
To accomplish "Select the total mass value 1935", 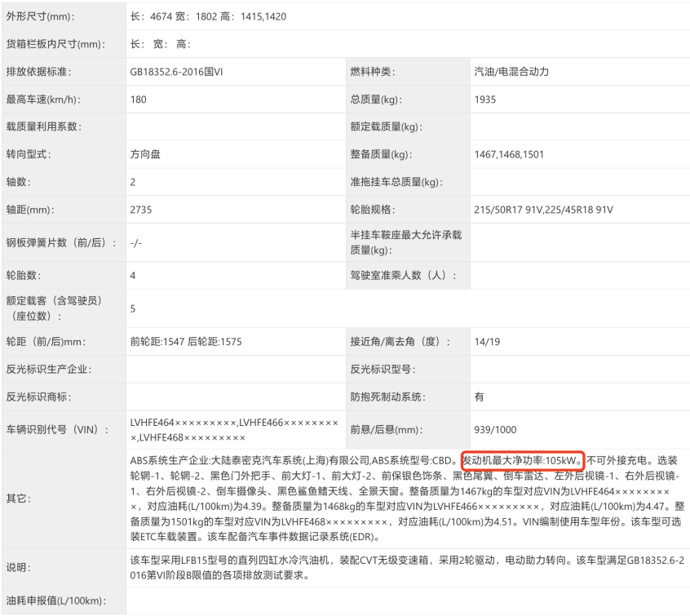I will (x=485, y=100).
